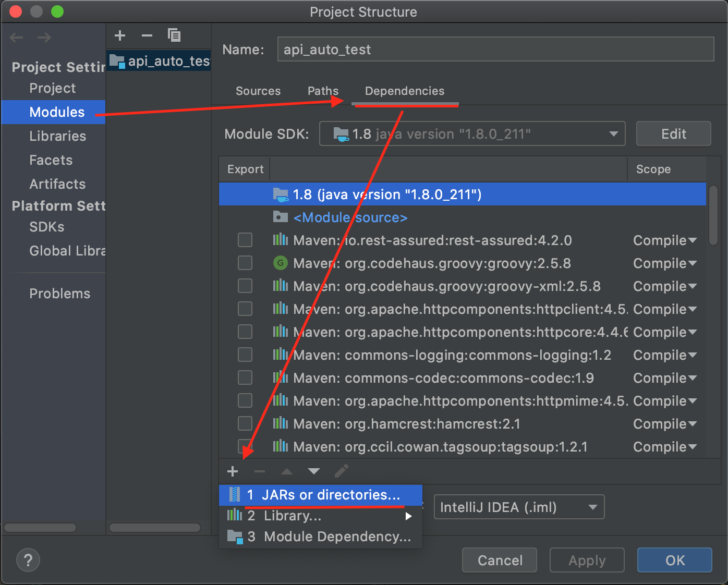Image resolution: width=728 pixels, height=585 pixels.
Task: Toggle export checkbox for hamcrest
Action: pos(245,423)
